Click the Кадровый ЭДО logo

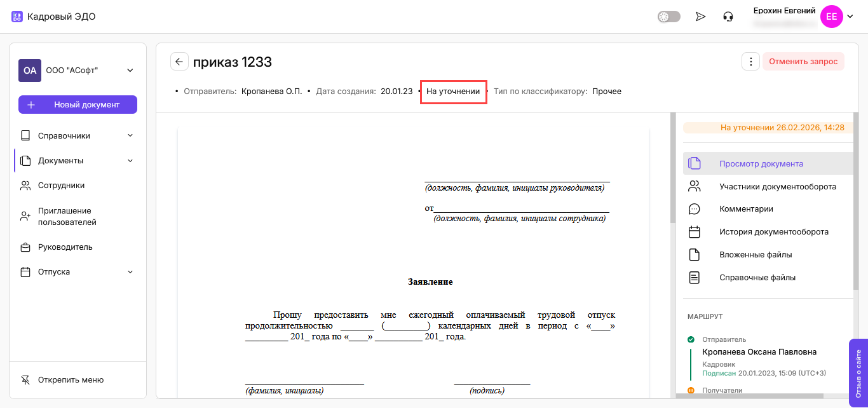pos(53,17)
